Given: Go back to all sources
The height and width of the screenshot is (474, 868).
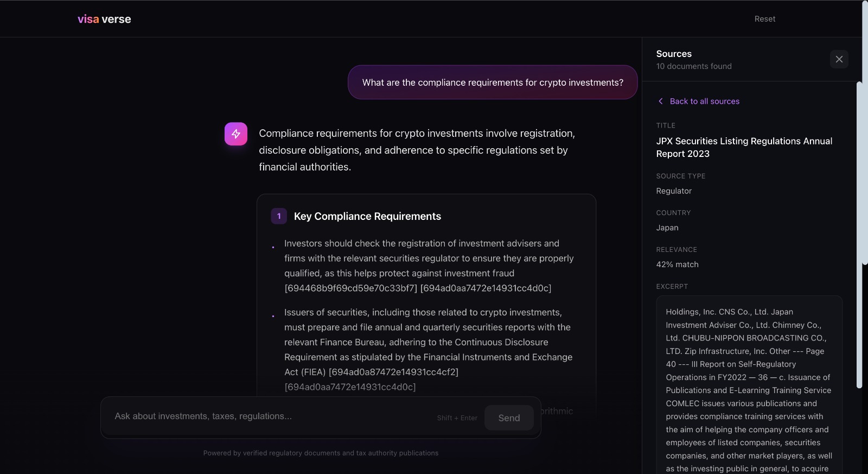Looking at the screenshot, I should click(704, 101).
